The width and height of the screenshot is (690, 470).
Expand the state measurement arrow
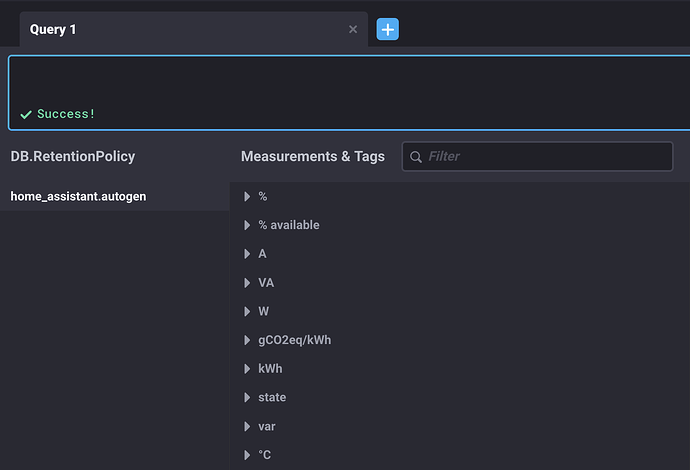tap(247, 397)
